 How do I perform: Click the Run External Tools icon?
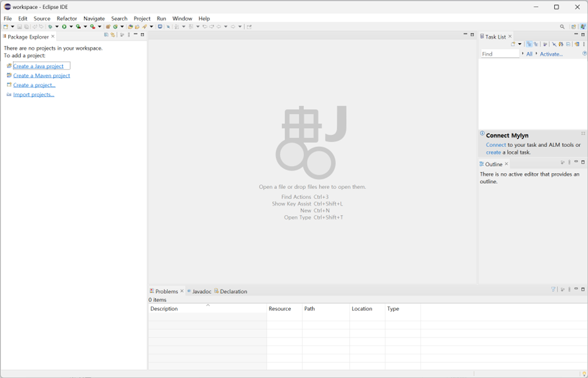pos(93,27)
